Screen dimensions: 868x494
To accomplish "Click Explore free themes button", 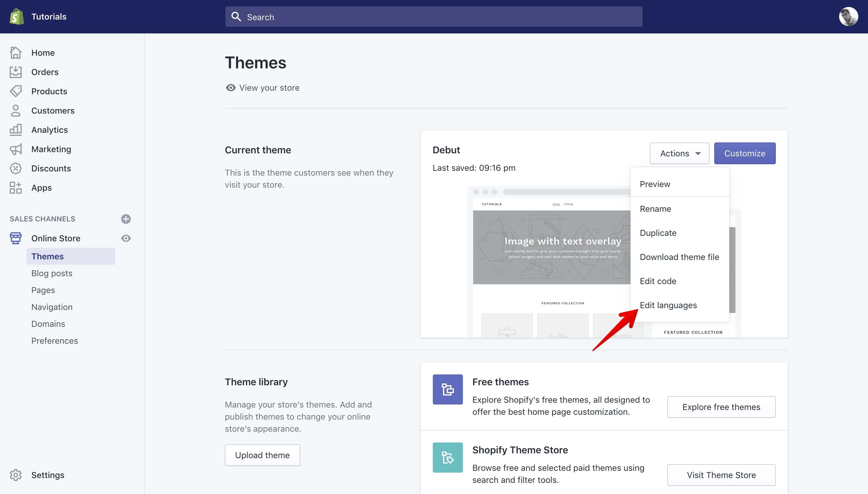I will pos(721,407).
